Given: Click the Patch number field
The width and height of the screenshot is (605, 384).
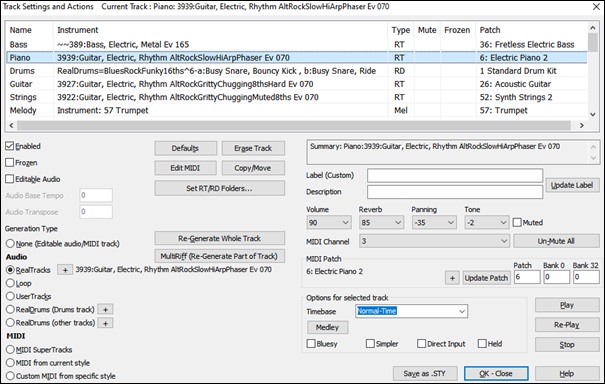Looking at the screenshot, I should (527, 277).
